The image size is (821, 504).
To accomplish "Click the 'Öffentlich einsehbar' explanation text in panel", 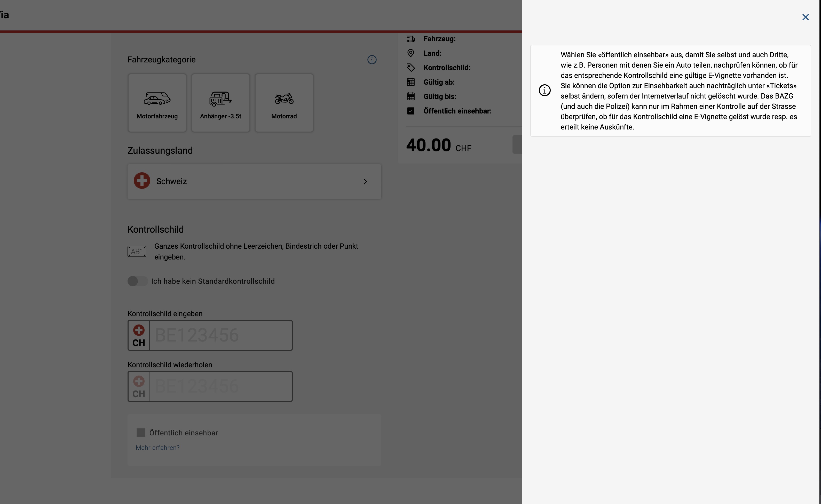I will point(679,91).
